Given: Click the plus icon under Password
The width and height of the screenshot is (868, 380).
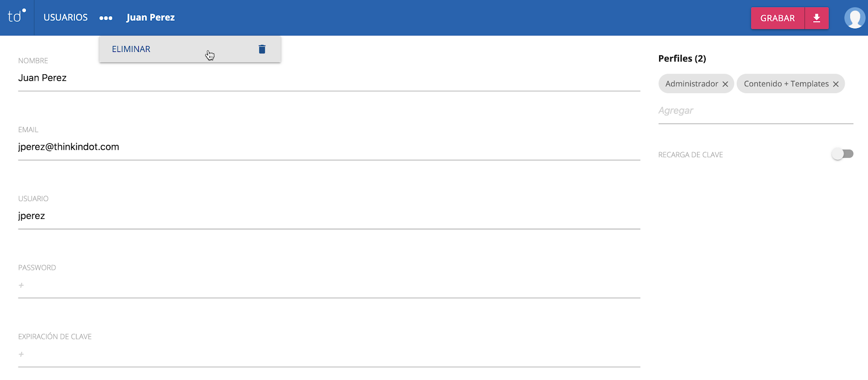Looking at the screenshot, I should pyautogui.click(x=21, y=285).
